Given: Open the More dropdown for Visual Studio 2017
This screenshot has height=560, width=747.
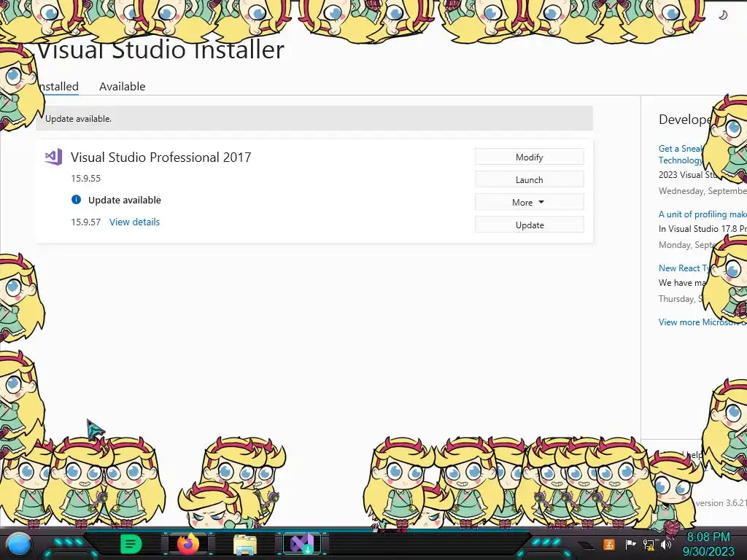Looking at the screenshot, I should pyautogui.click(x=530, y=203).
